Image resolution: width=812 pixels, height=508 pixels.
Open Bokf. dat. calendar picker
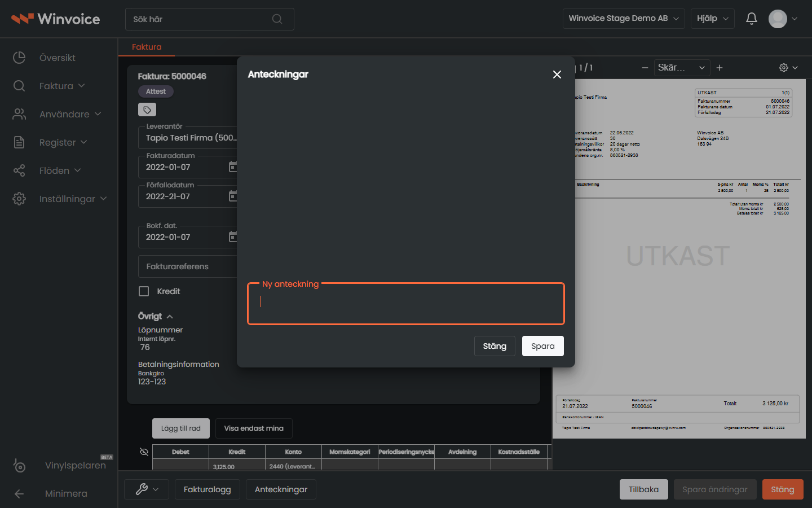(x=233, y=237)
